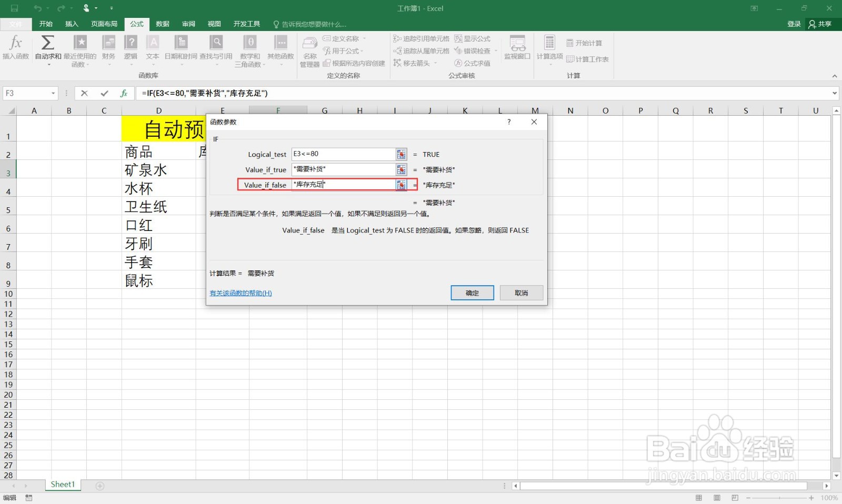Switch to Page Layout view in the status bar
The width and height of the screenshot is (842, 504).
tap(717, 498)
